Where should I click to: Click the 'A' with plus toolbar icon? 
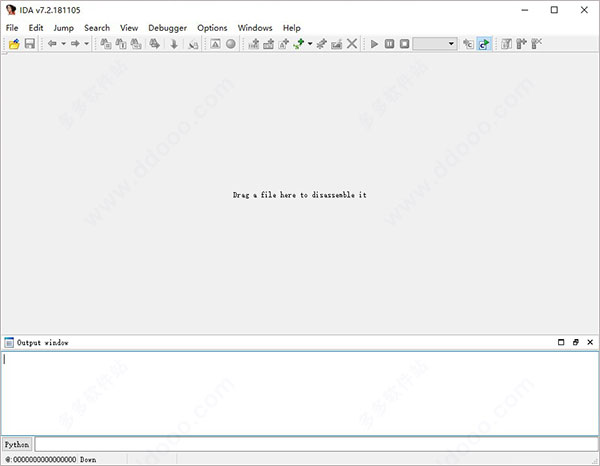[x=284, y=44]
